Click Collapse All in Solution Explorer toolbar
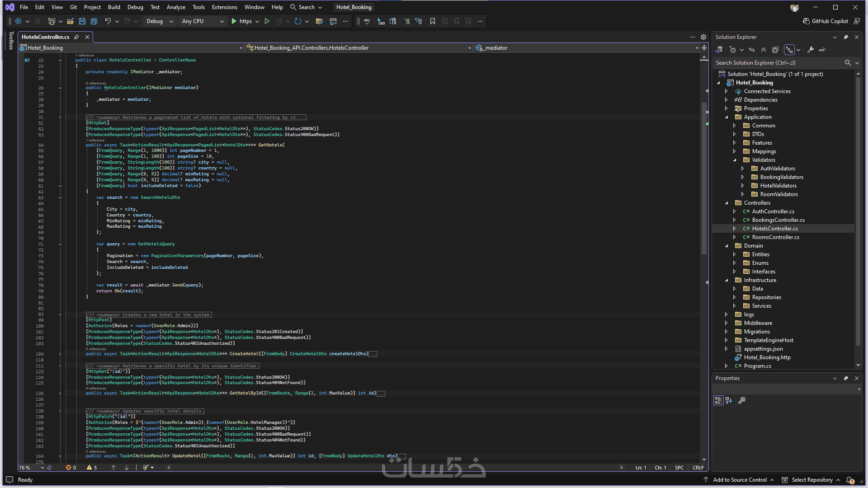Viewport: 868px width, 488px height. [x=764, y=50]
